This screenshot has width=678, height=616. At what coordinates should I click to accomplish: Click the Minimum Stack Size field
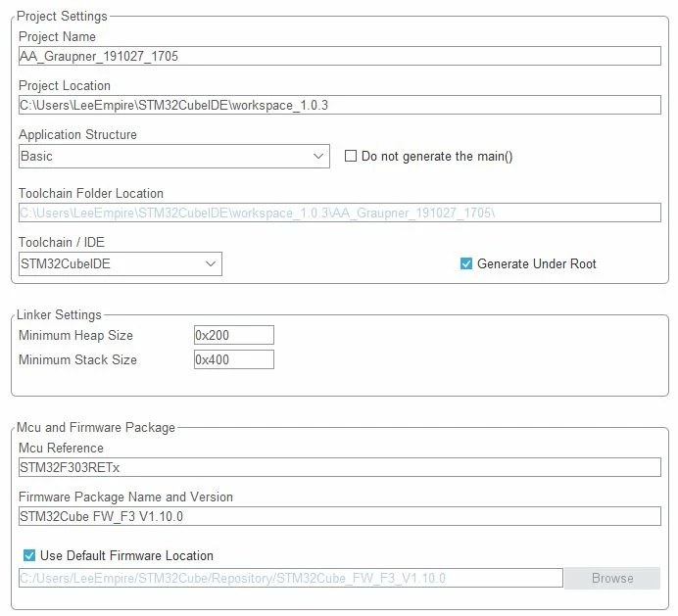click(x=234, y=359)
